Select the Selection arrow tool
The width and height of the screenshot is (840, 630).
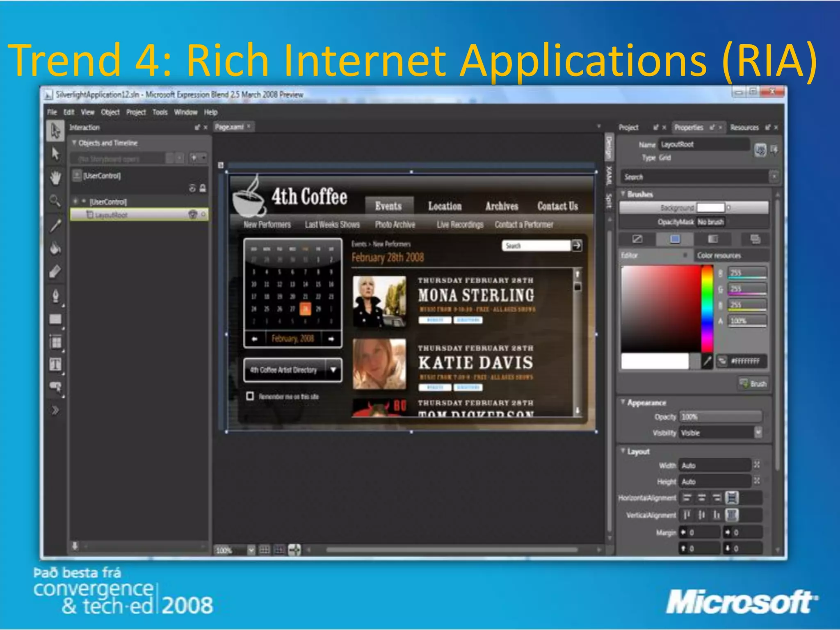click(55, 131)
